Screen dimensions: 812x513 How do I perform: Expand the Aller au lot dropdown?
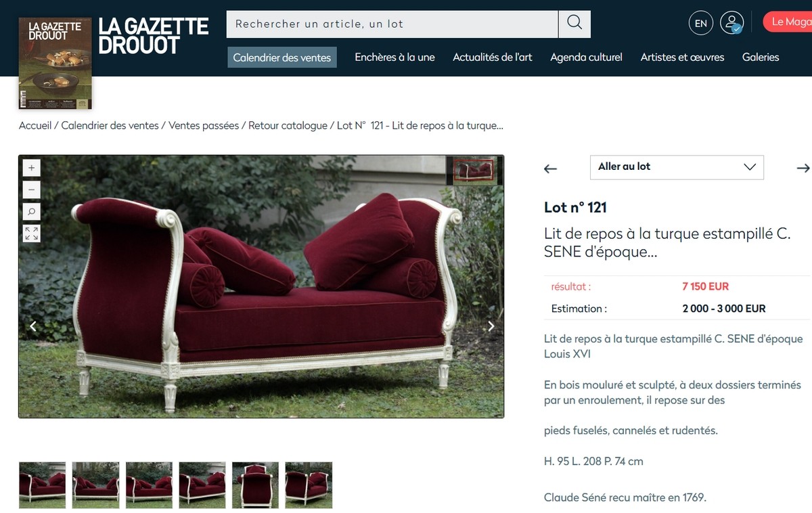[x=677, y=167]
